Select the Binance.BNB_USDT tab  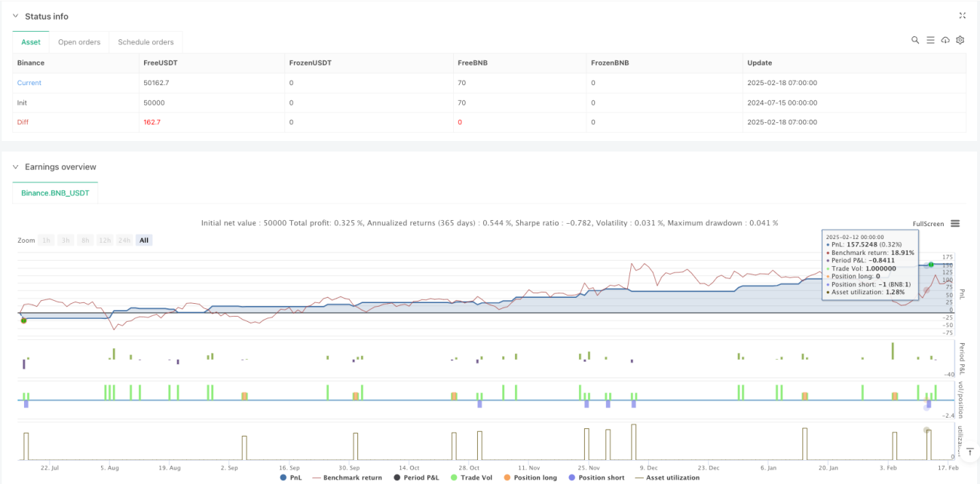55,193
